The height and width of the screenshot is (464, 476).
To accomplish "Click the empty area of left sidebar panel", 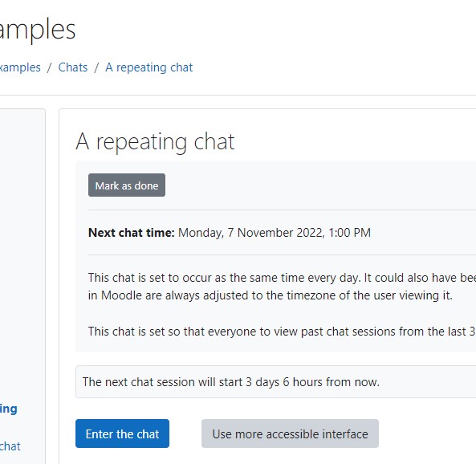I will (22, 243).
